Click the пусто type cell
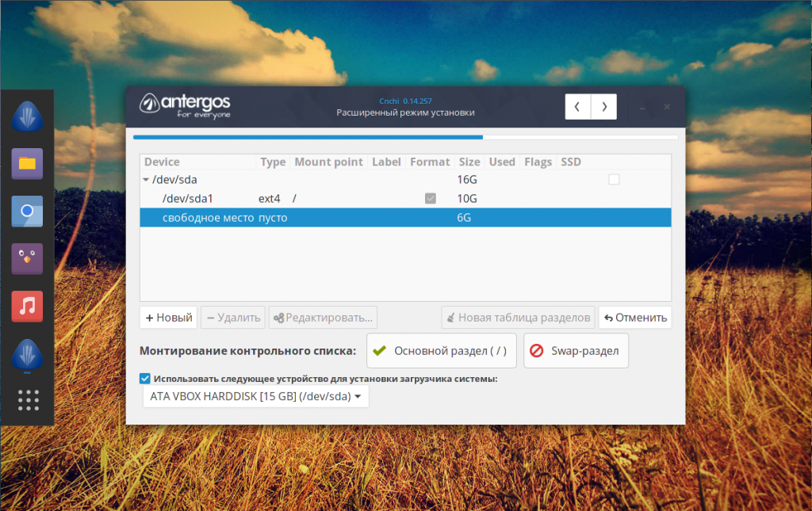 coord(273,218)
